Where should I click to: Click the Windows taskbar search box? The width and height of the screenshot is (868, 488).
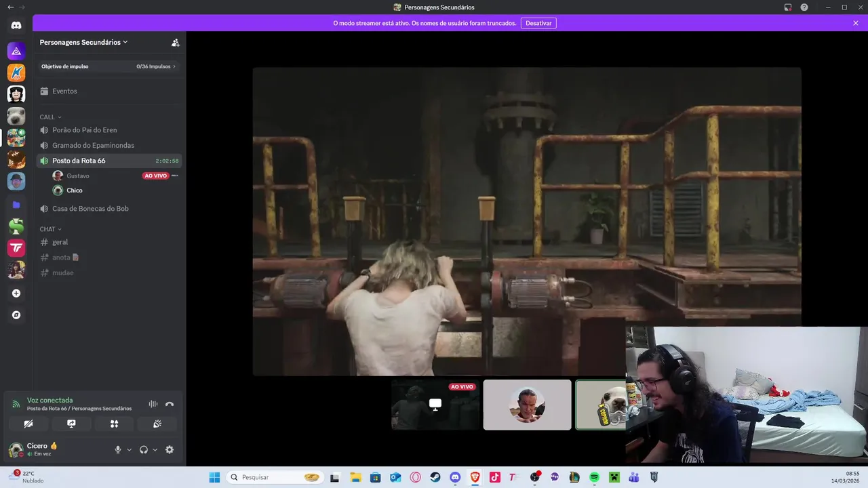point(275,477)
